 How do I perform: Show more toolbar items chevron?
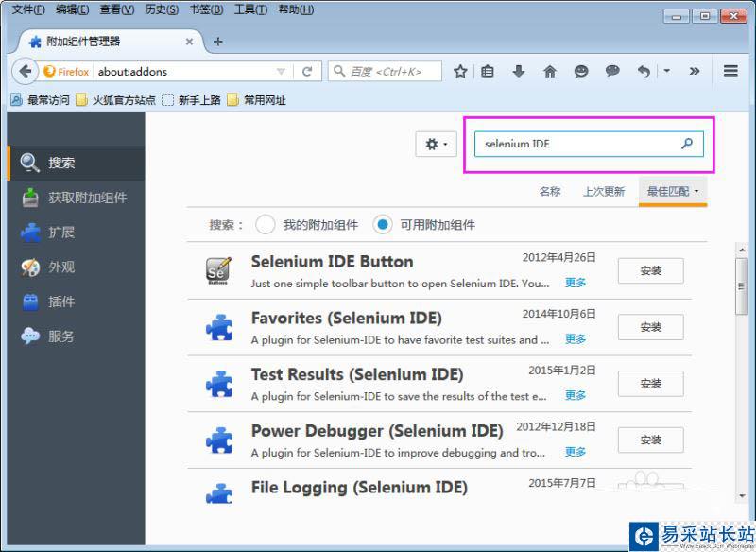695,71
